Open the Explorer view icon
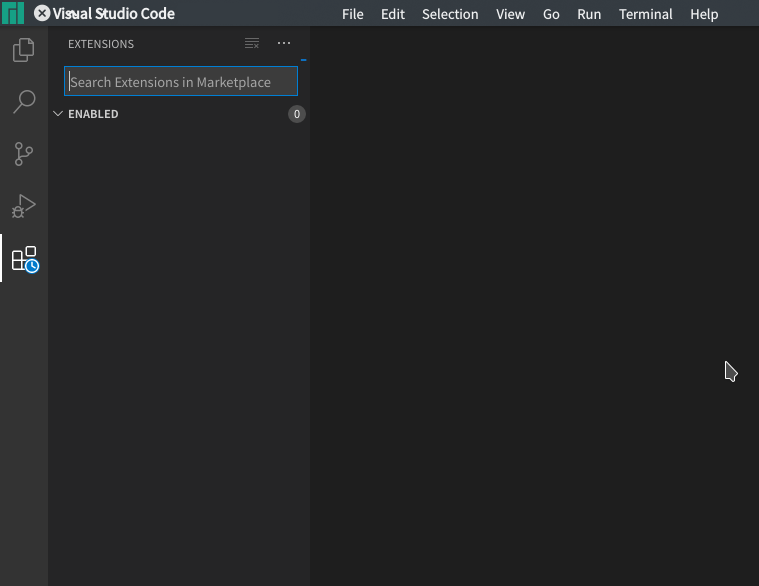The height and width of the screenshot is (586, 759). point(24,50)
